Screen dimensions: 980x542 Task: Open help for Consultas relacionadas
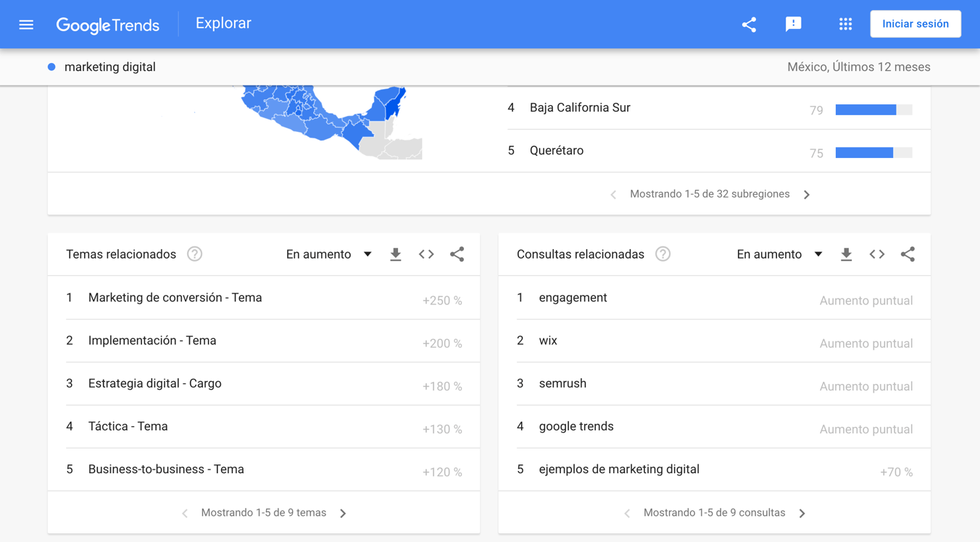[x=663, y=254]
